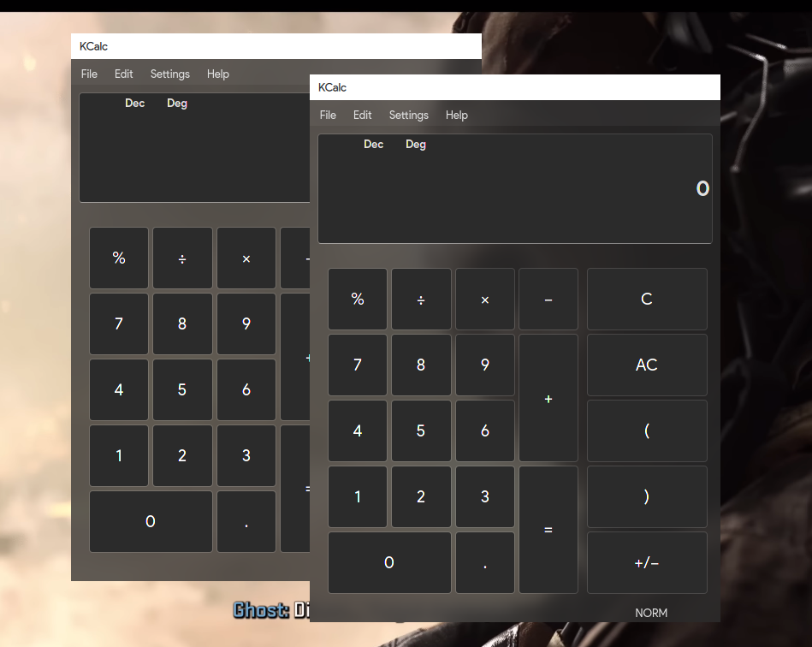The width and height of the screenshot is (812, 647).
Task: Toggle the Deg angle mode indicator
Action: pos(416,144)
